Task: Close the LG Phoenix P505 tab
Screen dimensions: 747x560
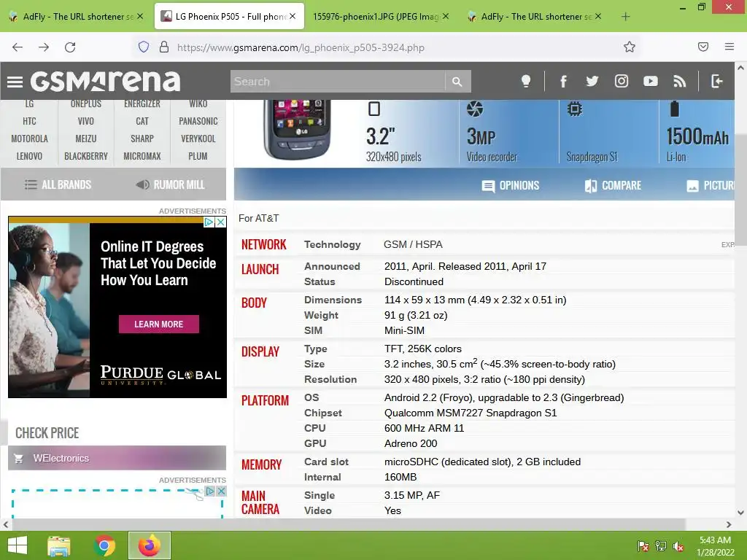Action: 293,16
